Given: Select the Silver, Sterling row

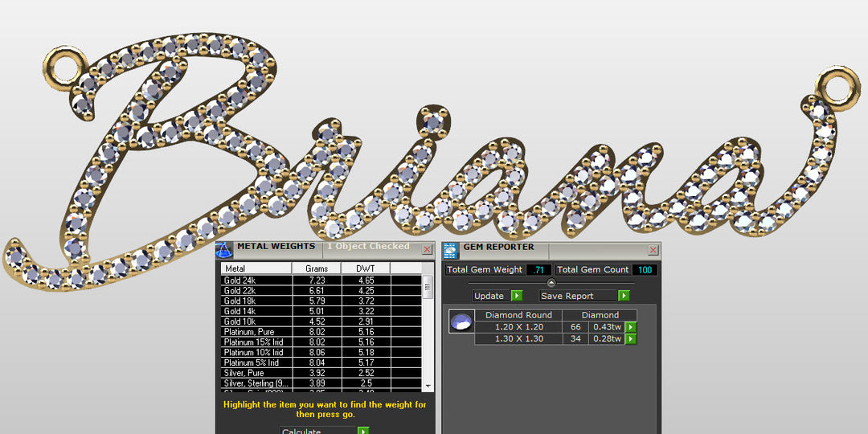Looking at the screenshot, I should (x=321, y=383).
